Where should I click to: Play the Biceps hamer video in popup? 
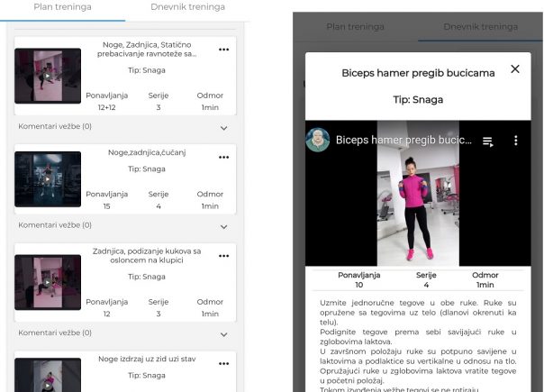click(x=418, y=203)
